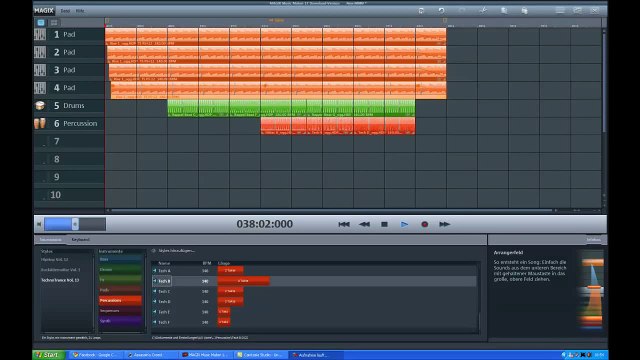Switch to the Keyboard tab
Image resolution: width=640 pixels, height=360 pixels.
coord(80,240)
